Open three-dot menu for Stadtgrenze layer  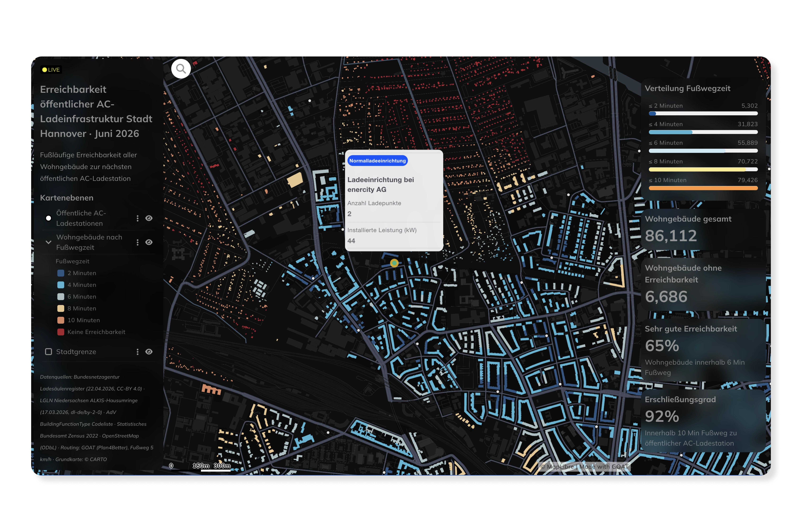[137, 352]
